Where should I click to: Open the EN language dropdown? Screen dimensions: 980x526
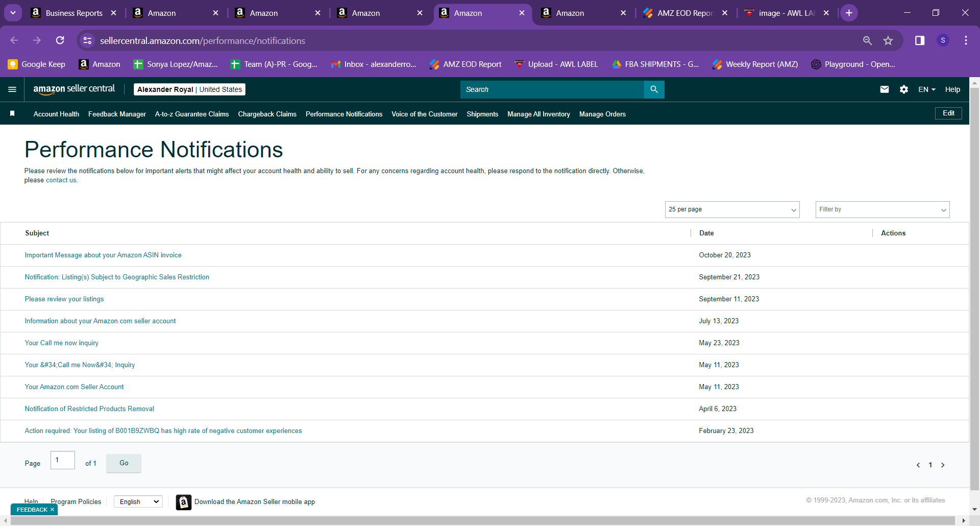click(927, 89)
